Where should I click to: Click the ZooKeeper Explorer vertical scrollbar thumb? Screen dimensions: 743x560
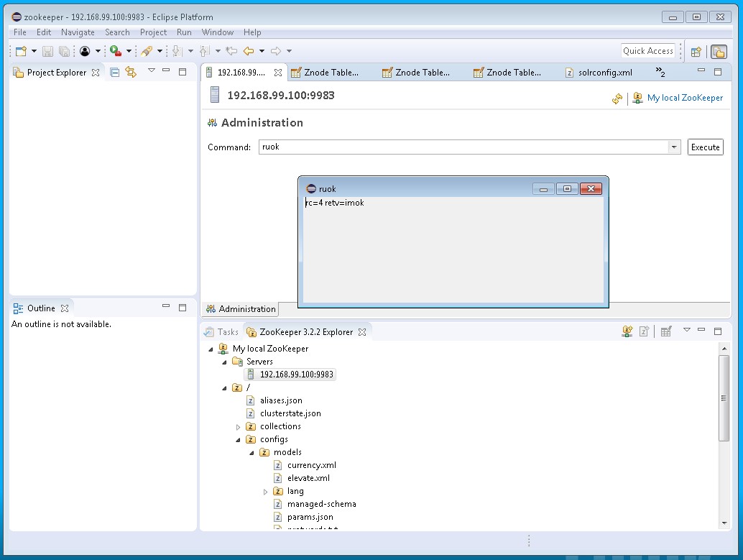point(724,398)
